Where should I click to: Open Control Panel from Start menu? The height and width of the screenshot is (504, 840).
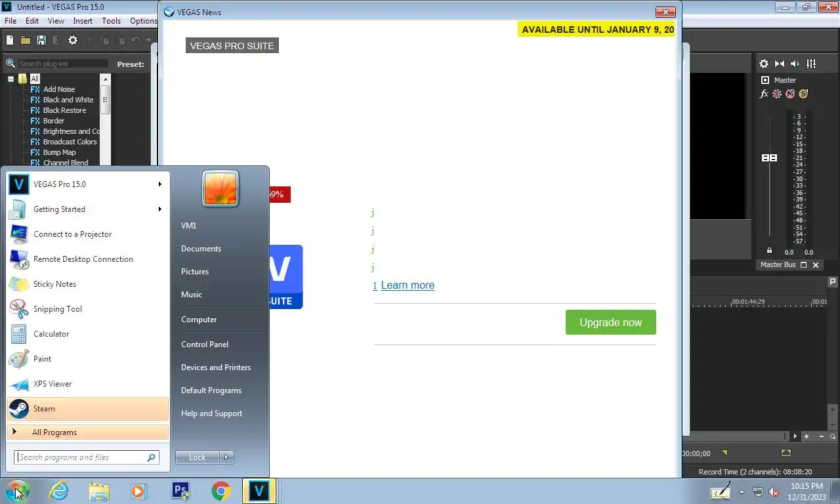click(205, 345)
